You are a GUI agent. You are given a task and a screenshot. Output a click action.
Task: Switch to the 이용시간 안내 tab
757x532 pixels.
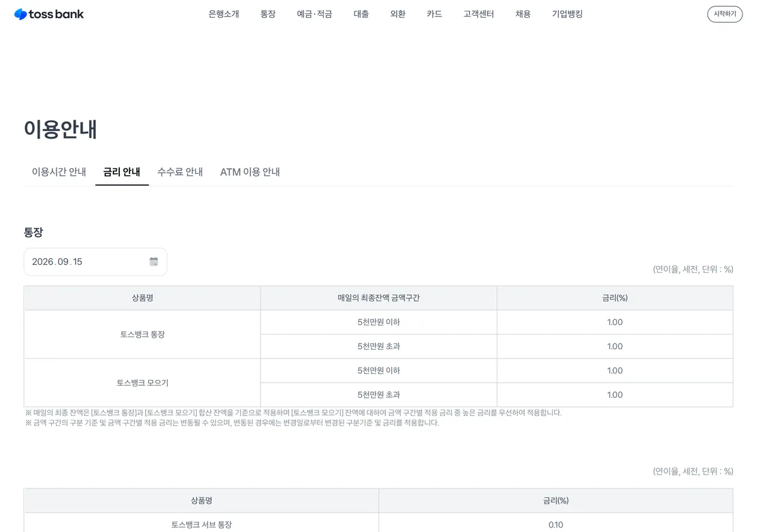tap(59, 171)
